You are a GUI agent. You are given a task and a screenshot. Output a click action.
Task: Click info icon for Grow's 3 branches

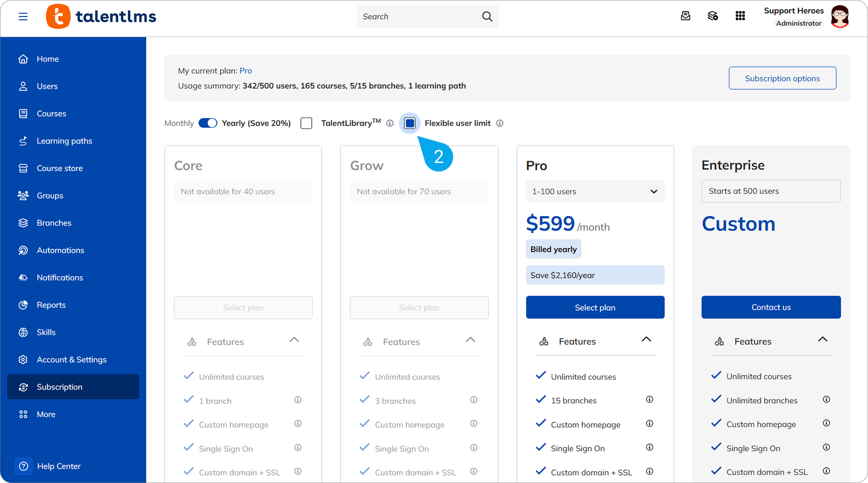point(474,400)
